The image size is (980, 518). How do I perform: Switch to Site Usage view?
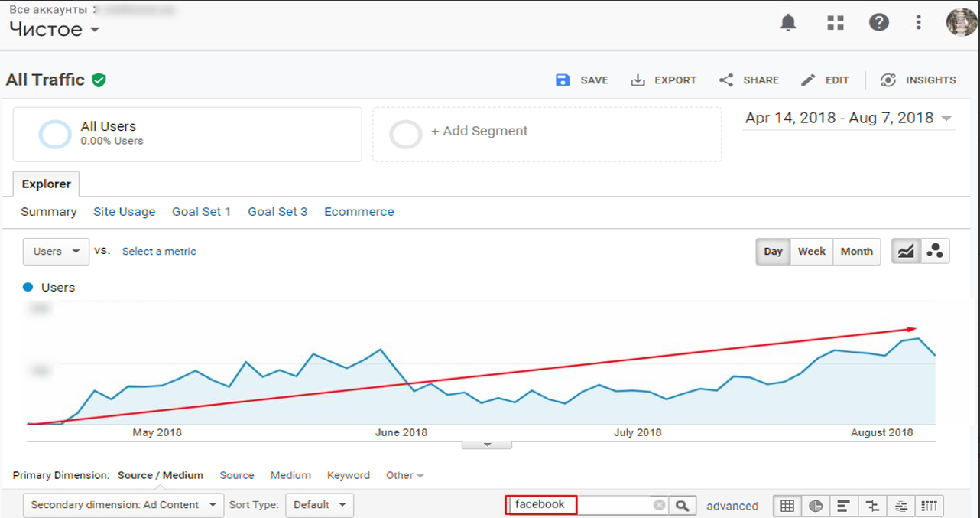[124, 212]
